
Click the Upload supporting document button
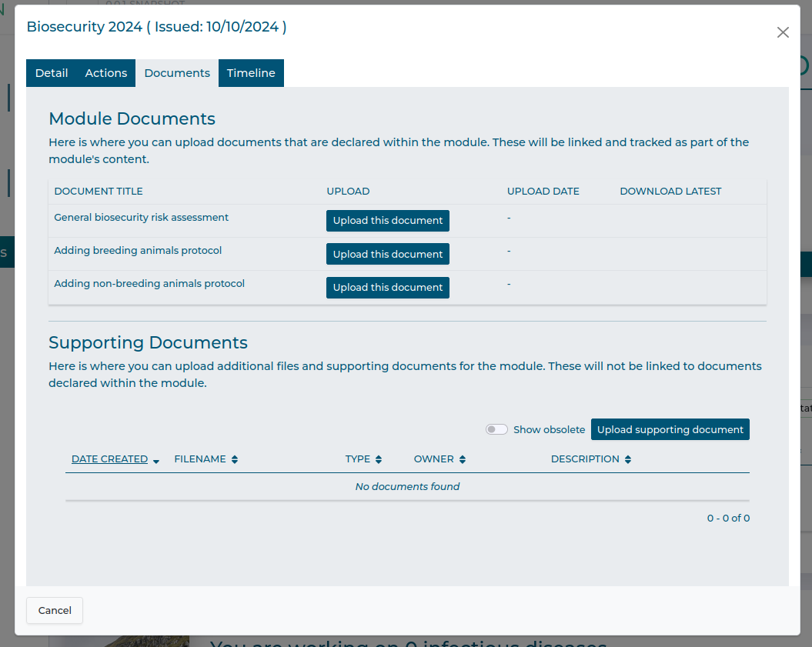pyautogui.click(x=670, y=429)
